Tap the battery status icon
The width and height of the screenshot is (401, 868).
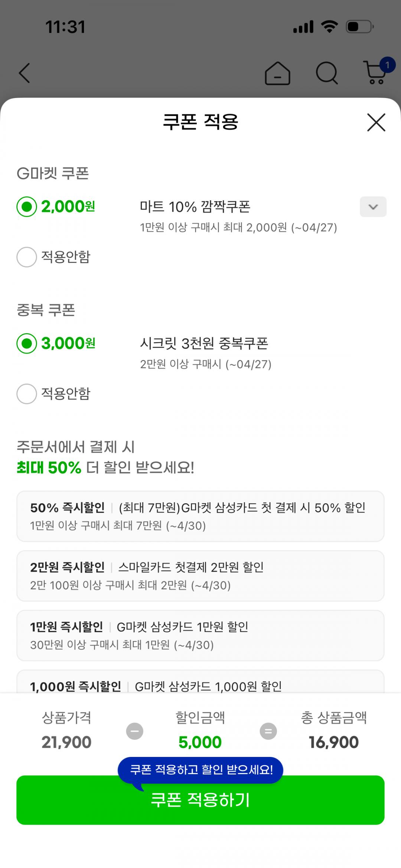tap(359, 27)
